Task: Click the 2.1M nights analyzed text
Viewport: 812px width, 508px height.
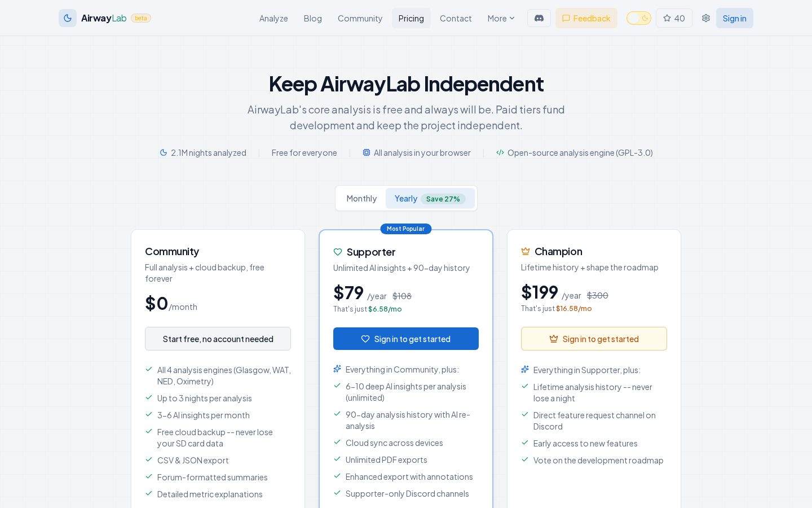Action: [209, 152]
